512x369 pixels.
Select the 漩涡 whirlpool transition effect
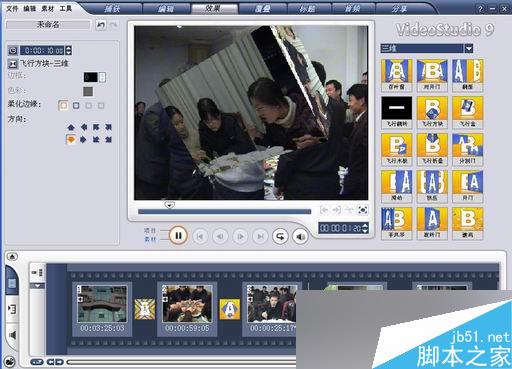[467, 223]
